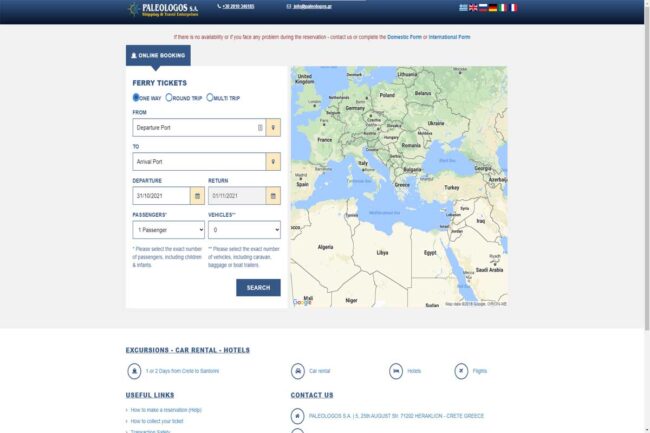
Task: Click the Car rental icon
Action: click(x=297, y=371)
